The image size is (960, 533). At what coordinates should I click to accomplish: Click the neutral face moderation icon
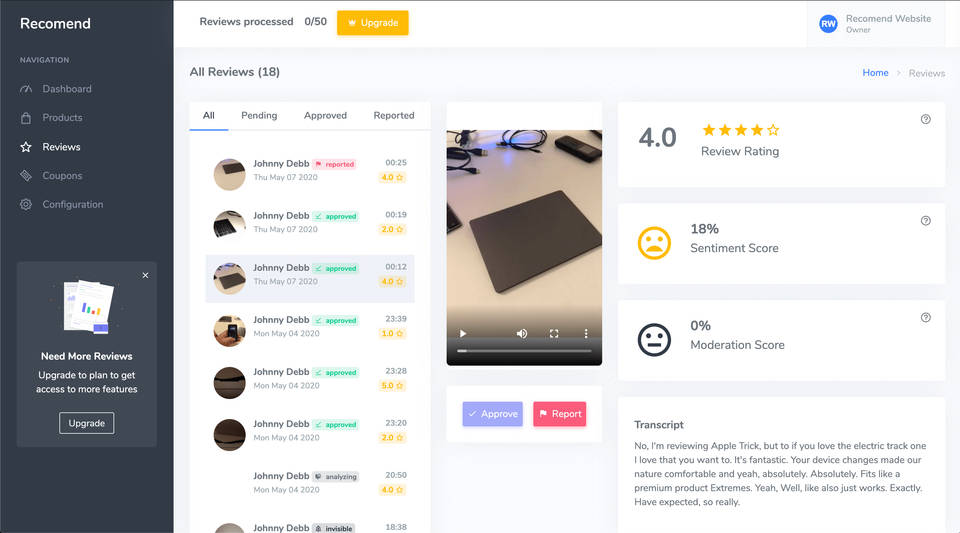654,340
